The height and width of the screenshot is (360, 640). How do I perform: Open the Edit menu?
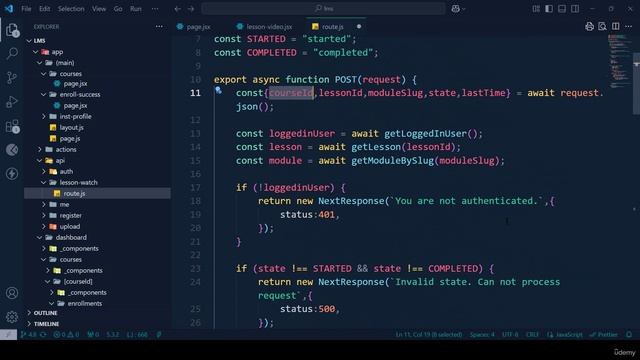44,9
